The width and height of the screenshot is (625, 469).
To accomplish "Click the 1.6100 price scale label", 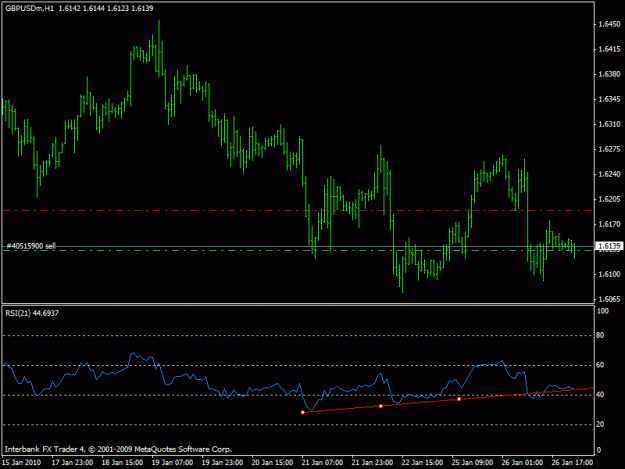I will click(x=609, y=274).
